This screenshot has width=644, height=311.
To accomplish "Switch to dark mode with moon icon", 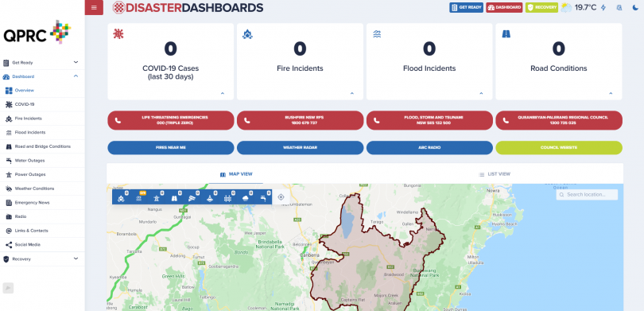I will 635,7.
